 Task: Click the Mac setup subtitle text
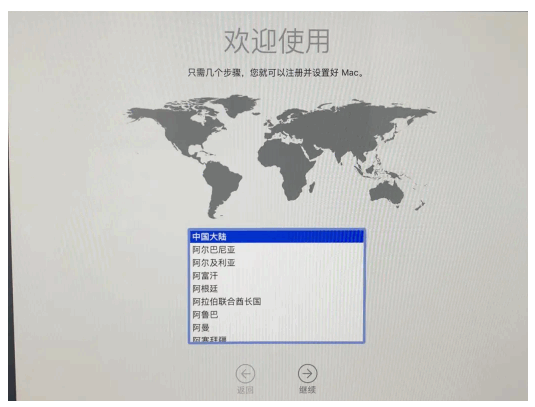[276, 73]
